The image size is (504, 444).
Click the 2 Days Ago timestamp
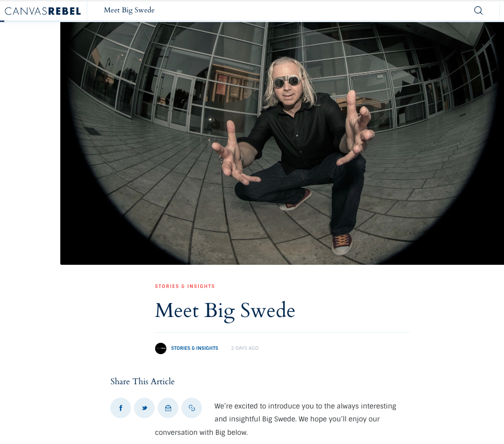pyautogui.click(x=244, y=348)
